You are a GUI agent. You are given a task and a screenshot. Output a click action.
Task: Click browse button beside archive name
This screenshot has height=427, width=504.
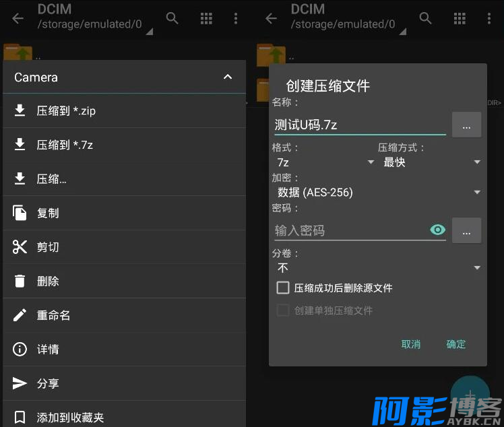tap(466, 125)
